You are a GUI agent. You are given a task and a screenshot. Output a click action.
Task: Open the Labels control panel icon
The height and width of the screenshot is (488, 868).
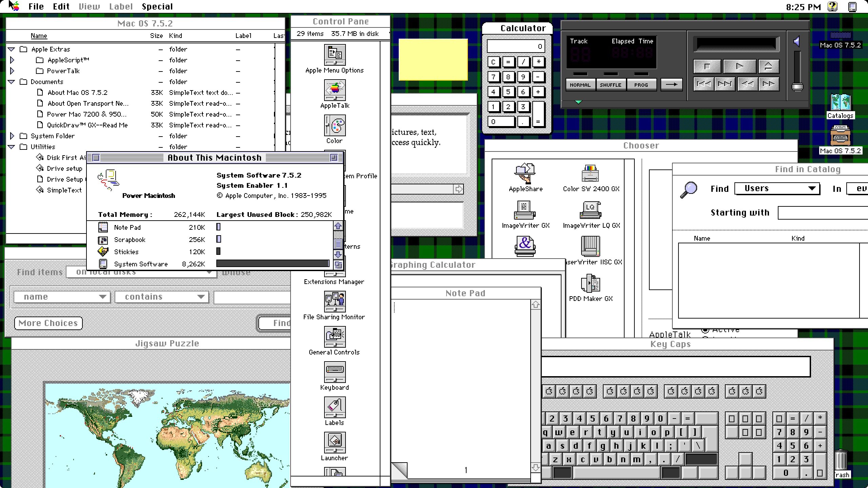[x=335, y=407]
